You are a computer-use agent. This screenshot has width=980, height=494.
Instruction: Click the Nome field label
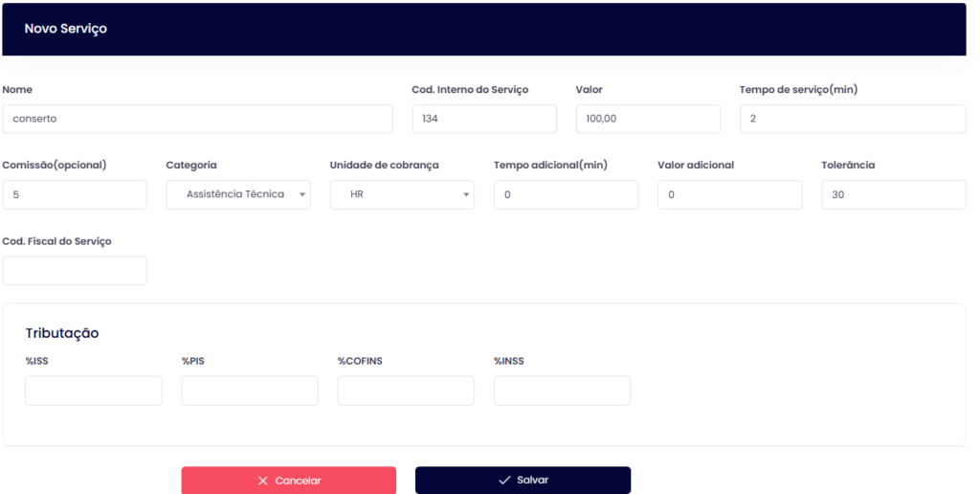17,89
